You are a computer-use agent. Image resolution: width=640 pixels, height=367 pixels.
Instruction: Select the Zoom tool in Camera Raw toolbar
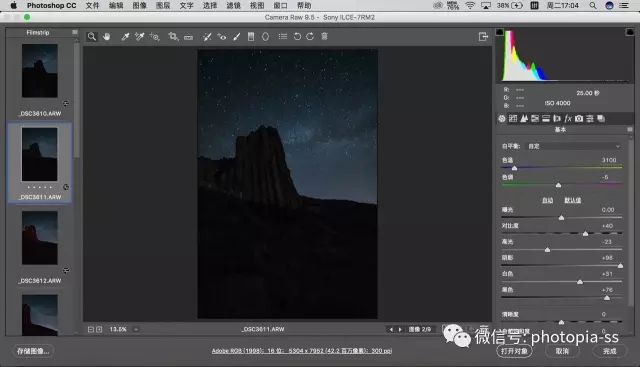(x=92, y=37)
